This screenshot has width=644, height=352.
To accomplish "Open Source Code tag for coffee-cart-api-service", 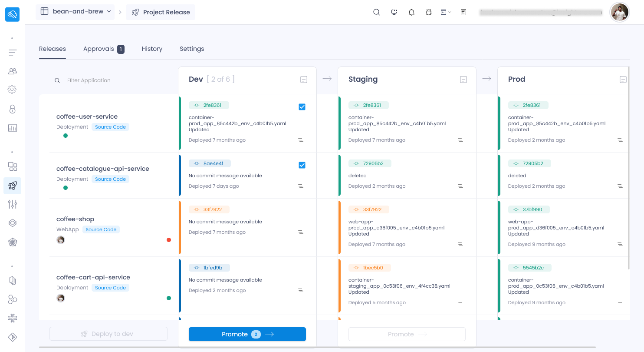I will point(110,288).
